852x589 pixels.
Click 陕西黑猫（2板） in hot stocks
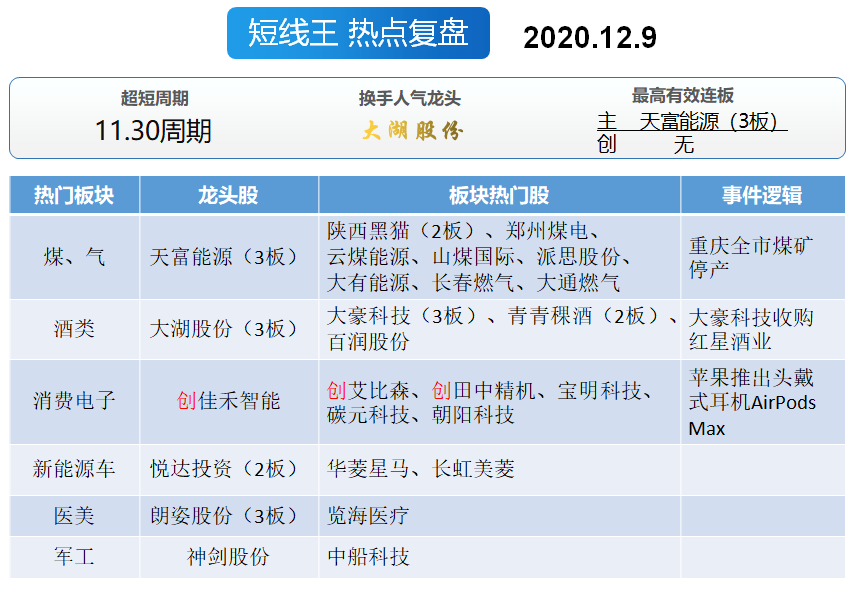405,231
